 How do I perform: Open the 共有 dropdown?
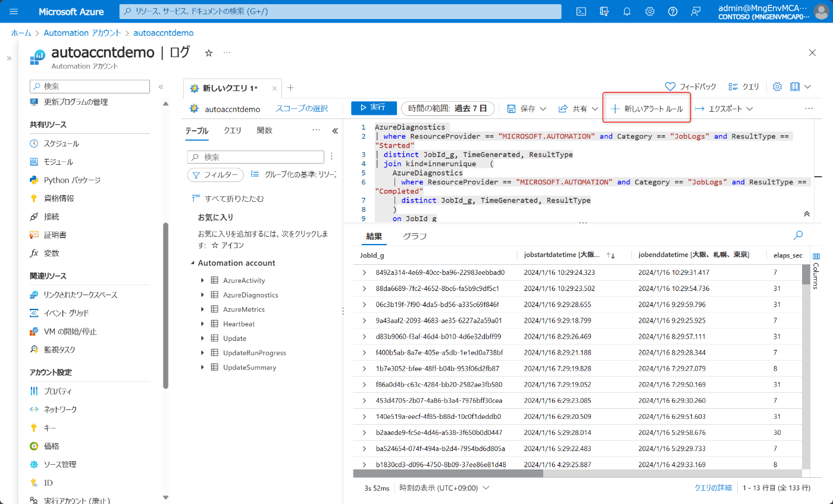click(579, 109)
